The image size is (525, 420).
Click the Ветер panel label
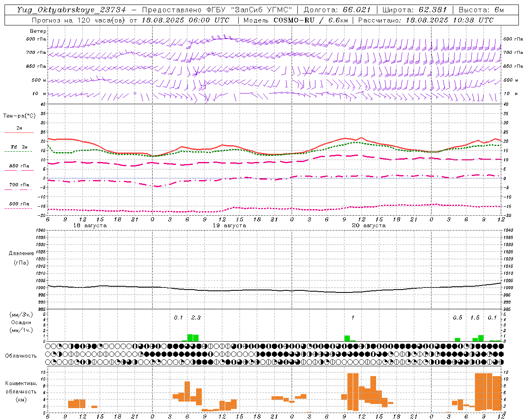tap(38, 31)
